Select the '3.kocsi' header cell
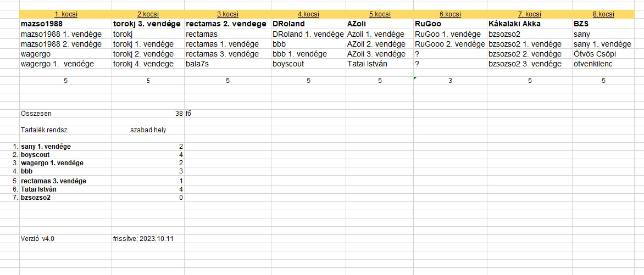 tap(228, 14)
